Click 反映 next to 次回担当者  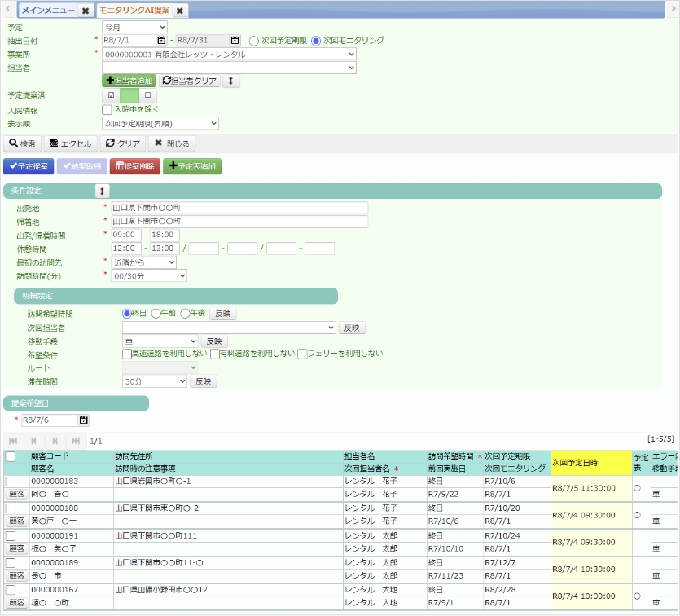[352, 328]
